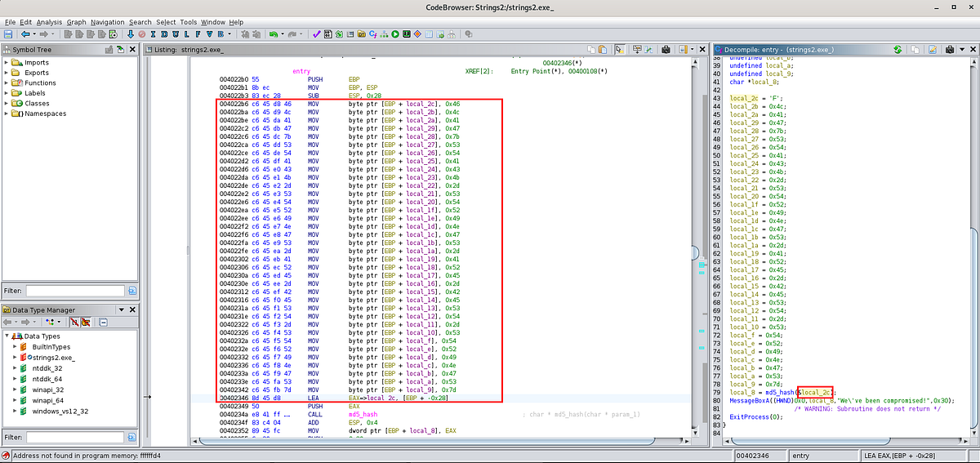Expand the Classes folder
This screenshot has height=463, width=980.
(x=7, y=104)
